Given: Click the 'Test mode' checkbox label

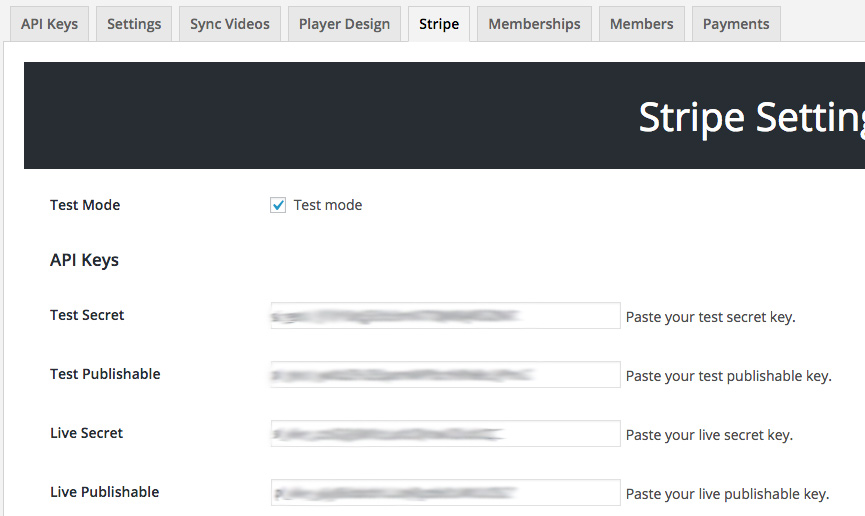Looking at the screenshot, I should (x=328, y=205).
